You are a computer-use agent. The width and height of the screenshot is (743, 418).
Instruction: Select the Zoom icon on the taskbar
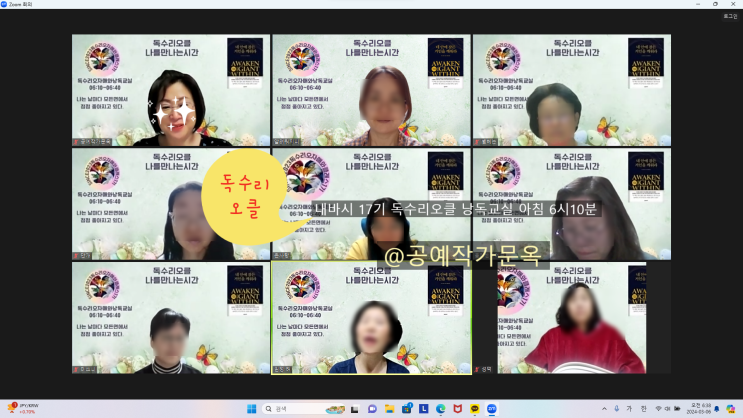pos(492,409)
